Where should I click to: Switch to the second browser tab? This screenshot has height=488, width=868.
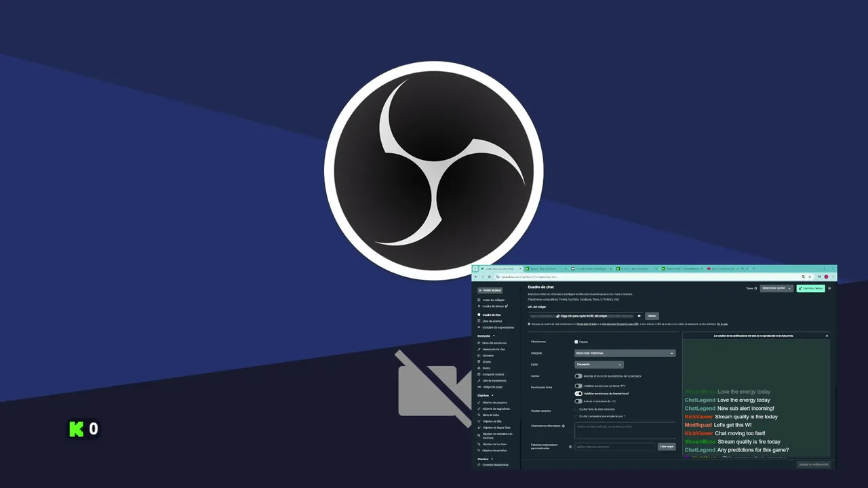[545, 269]
